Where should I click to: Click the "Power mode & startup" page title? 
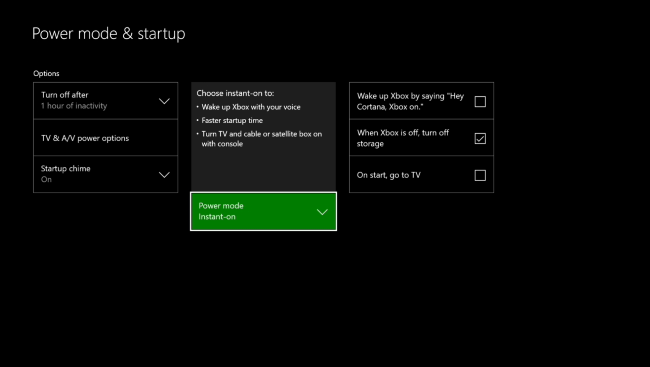click(x=109, y=34)
